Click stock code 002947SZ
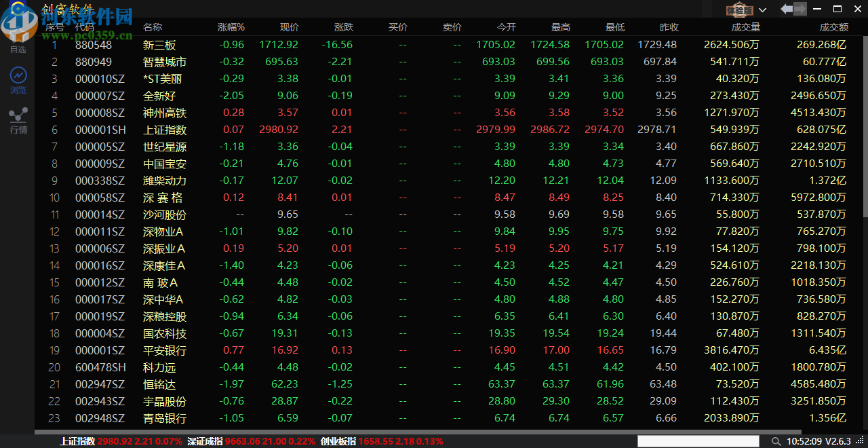 click(x=100, y=384)
